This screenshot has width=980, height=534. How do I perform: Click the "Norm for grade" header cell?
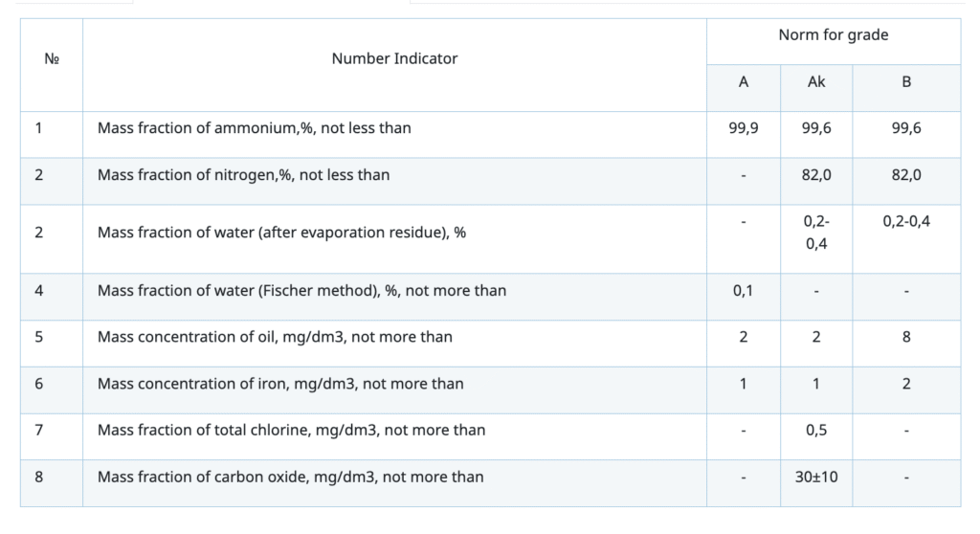833,35
